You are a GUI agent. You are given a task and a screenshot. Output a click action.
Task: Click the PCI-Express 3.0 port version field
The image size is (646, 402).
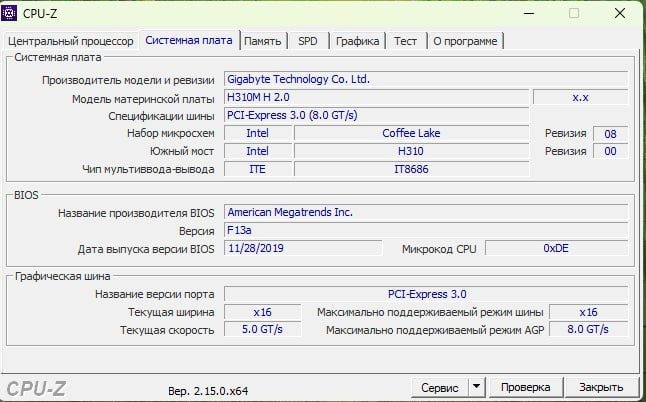click(426, 294)
